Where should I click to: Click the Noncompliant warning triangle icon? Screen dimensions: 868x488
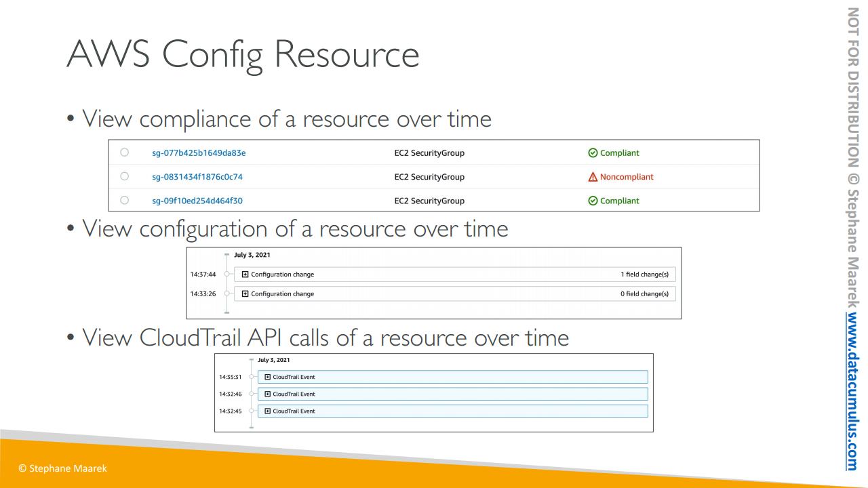pos(593,177)
